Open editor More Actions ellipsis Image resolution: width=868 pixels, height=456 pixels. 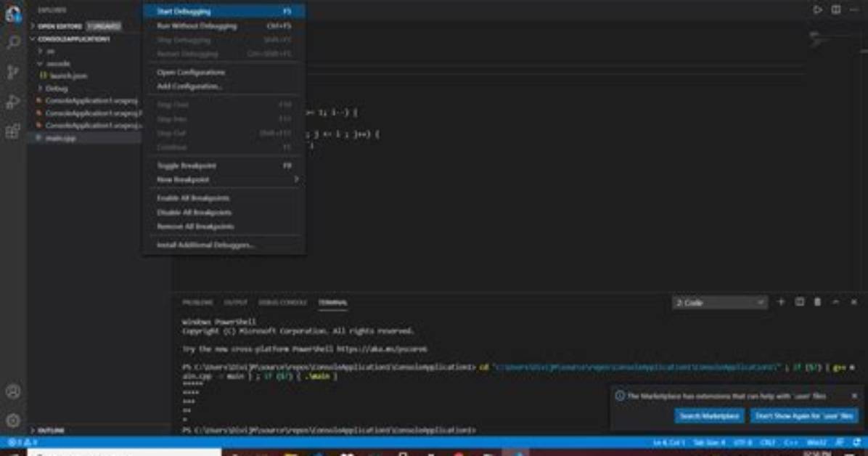853,9
